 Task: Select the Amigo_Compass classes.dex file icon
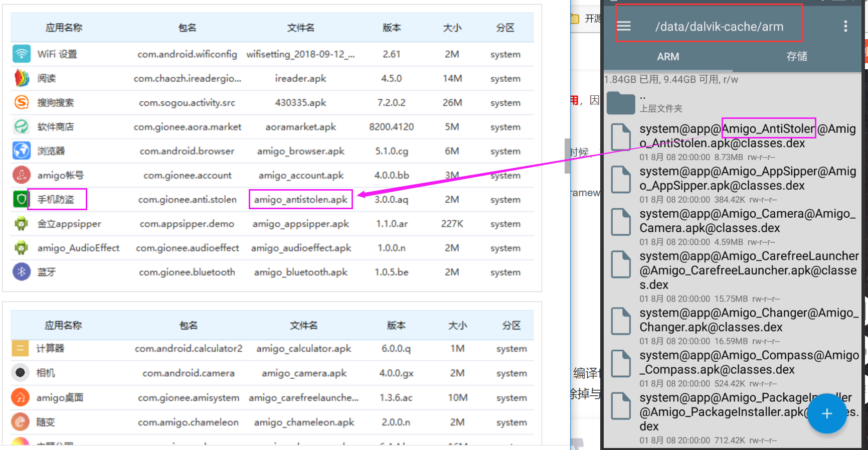[621, 363]
